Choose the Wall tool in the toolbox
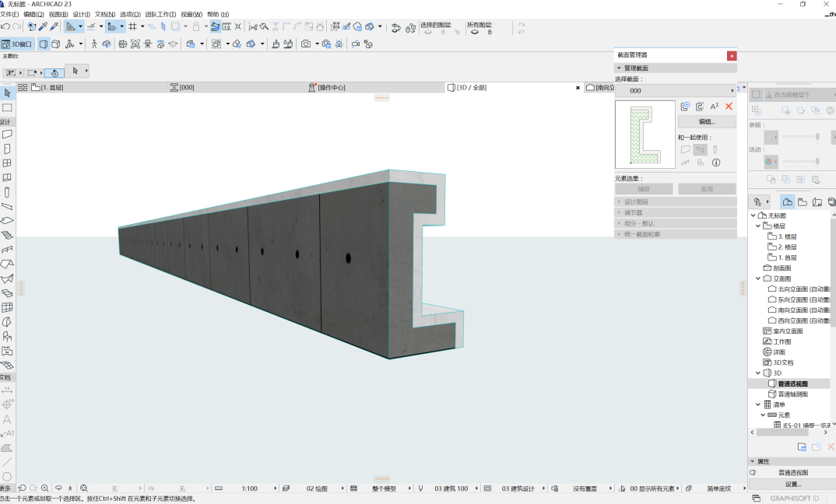Screen dimensions: 836x504 point(7,135)
